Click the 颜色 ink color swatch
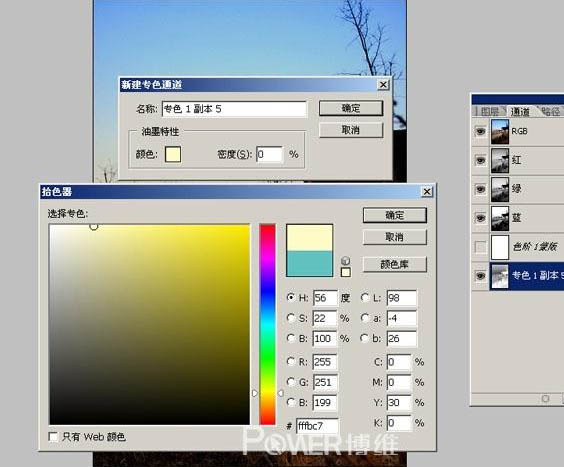Screen dimensions: 564x467 tap(173, 154)
